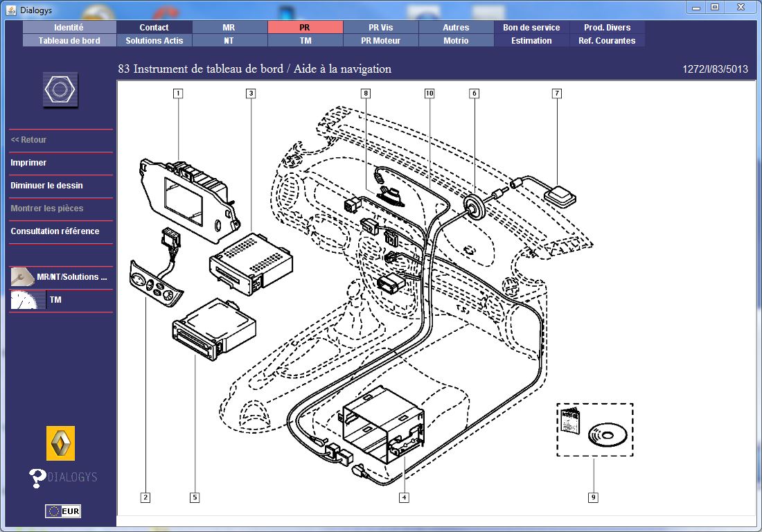The image size is (762, 532).
Task: Click the << Retour link
Action: [x=28, y=140]
